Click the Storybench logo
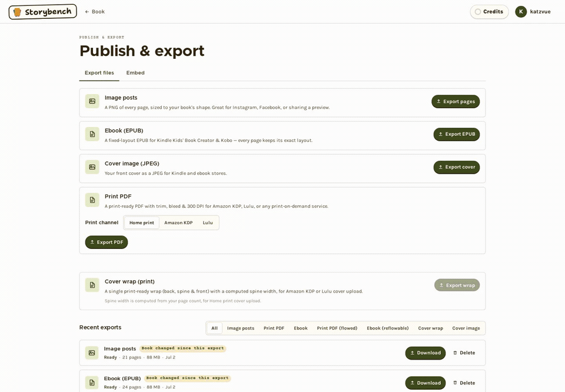 (42, 12)
